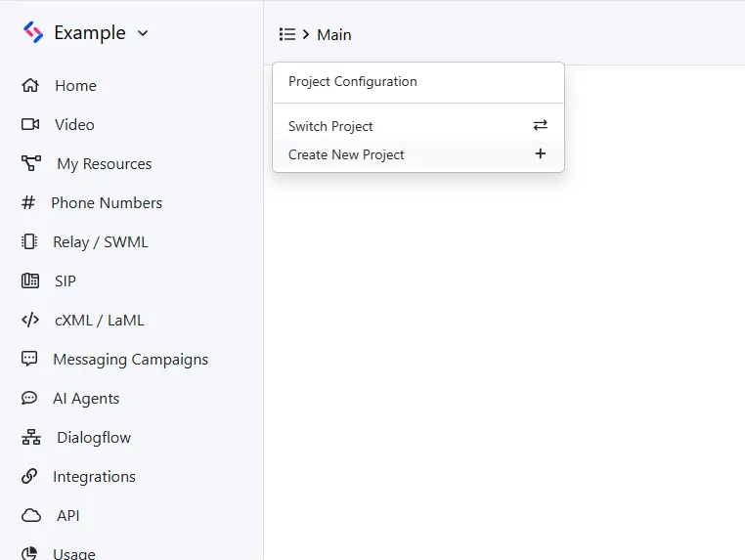Open Integrations from the sidebar
Screen dimensions: 745x560
pos(94,477)
